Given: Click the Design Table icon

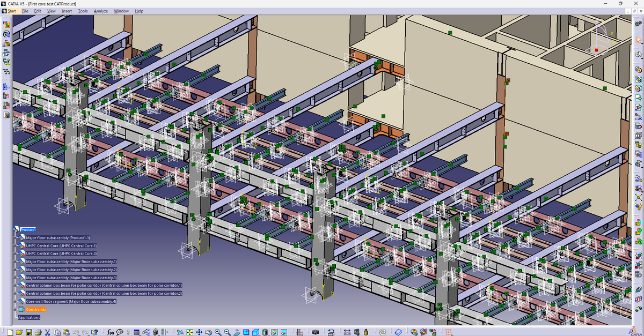Looking at the screenshot, I should pyautogui.click(x=136, y=332).
